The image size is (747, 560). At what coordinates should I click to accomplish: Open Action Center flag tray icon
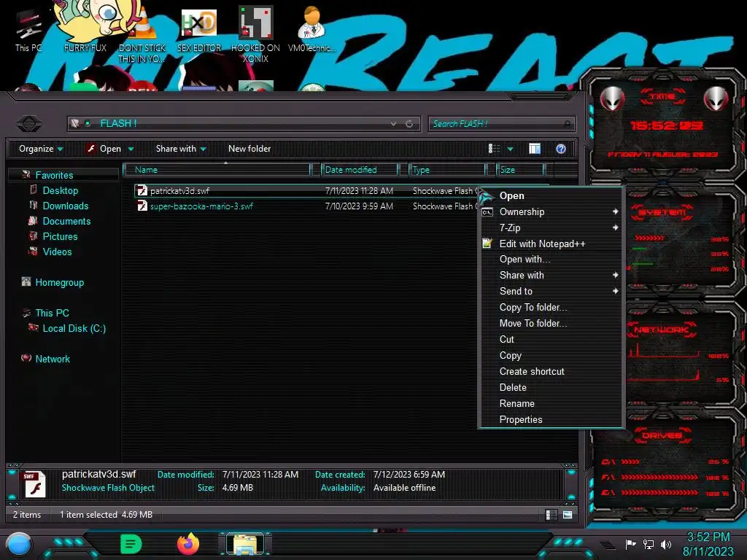(630, 544)
